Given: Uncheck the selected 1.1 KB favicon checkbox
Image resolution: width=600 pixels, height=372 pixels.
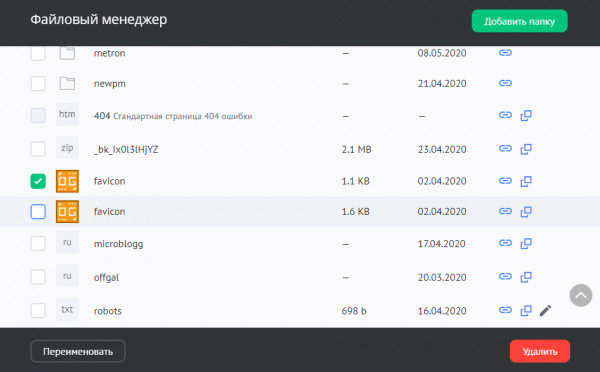Looking at the screenshot, I should [x=38, y=181].
